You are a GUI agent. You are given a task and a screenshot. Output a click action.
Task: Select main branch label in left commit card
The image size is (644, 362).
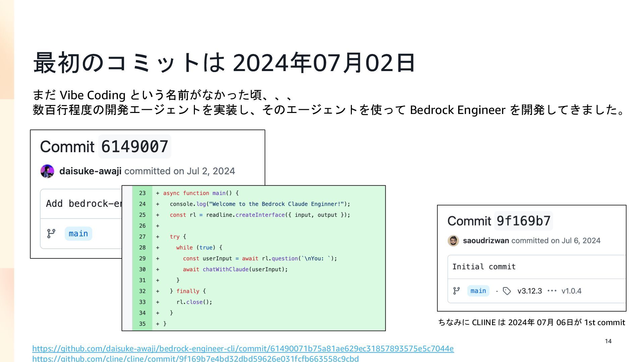coord(78,234)
